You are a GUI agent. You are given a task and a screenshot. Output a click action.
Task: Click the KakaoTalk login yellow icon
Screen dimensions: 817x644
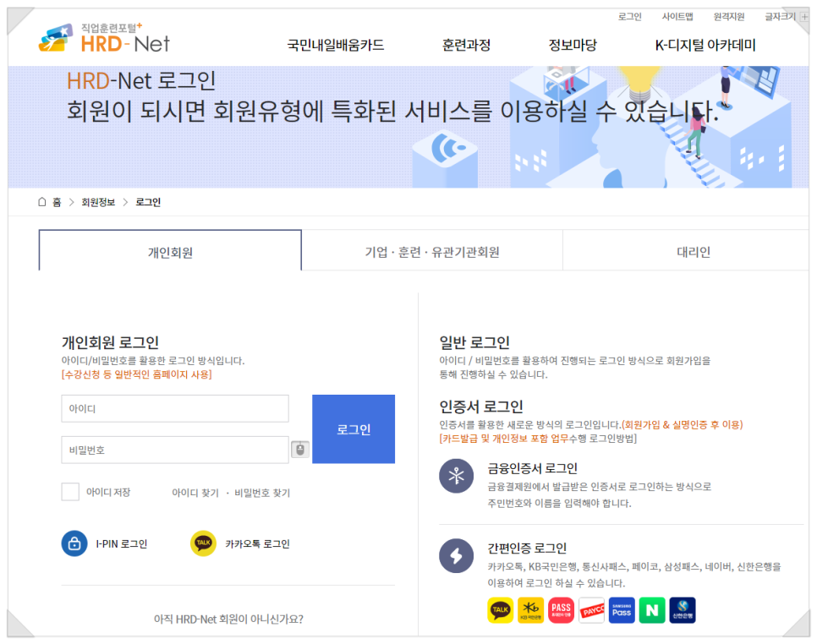pyautogui.click(x=203, y=543)
